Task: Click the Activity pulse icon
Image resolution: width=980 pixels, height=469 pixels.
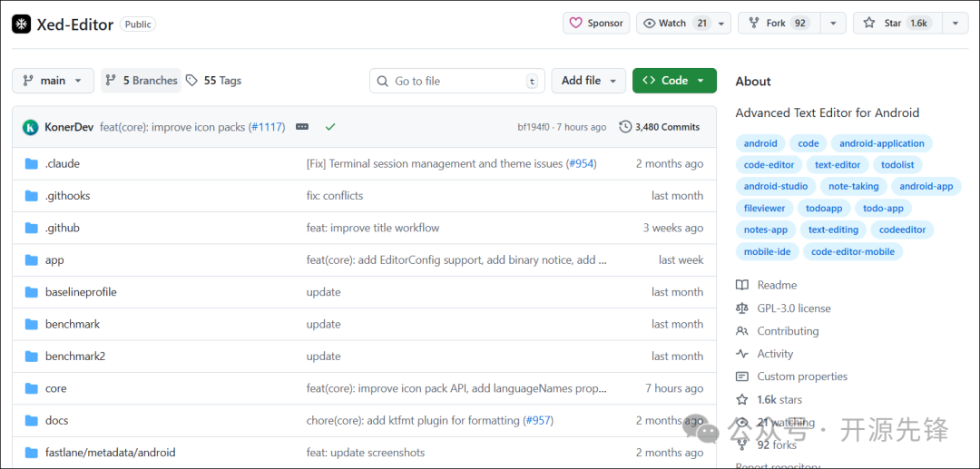Action: [x=742, y=354]
